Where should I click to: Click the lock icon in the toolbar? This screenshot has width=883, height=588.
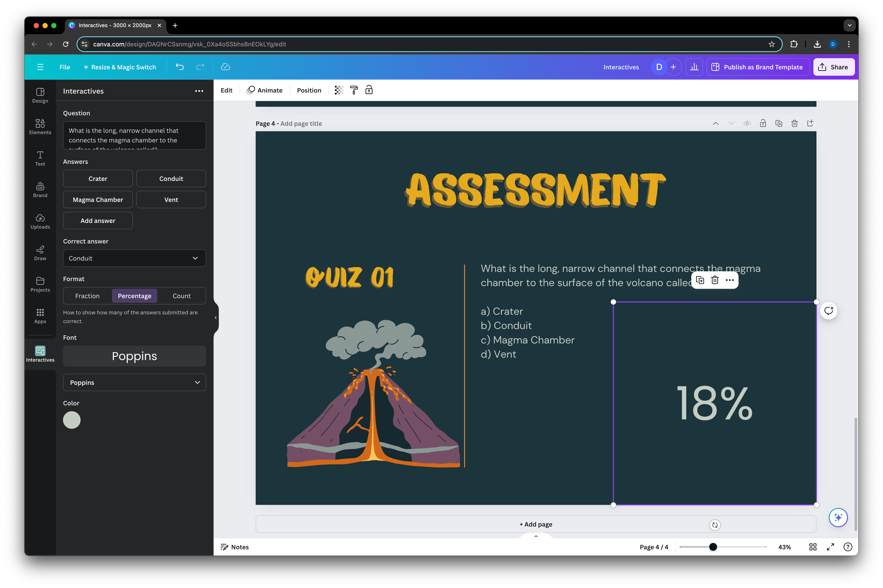[369, 90]
